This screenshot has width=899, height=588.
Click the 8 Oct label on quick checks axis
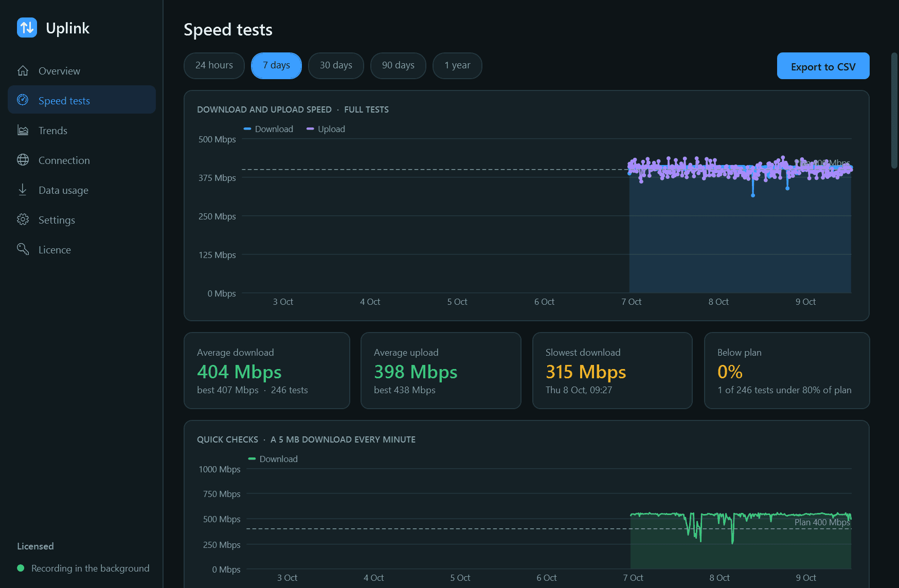(720, 578)
